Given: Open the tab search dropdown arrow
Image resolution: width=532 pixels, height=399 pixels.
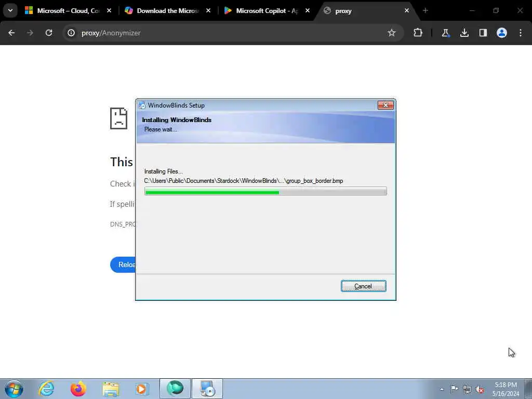Looking at the screenshot, I should tap(10, 10).
